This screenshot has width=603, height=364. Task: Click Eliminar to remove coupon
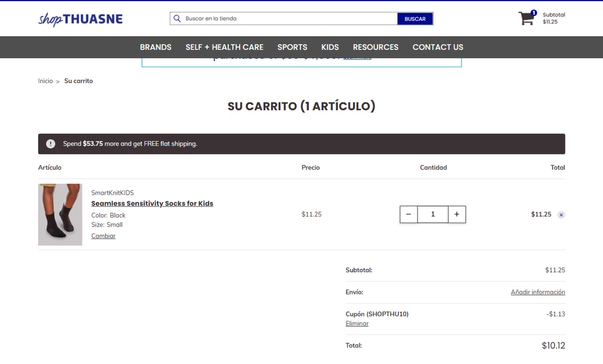[357, 323]
